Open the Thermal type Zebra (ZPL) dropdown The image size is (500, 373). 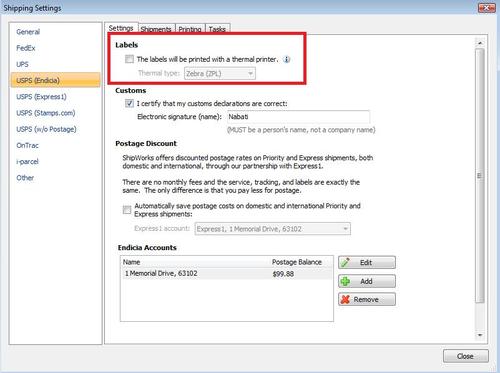[220, 73]
